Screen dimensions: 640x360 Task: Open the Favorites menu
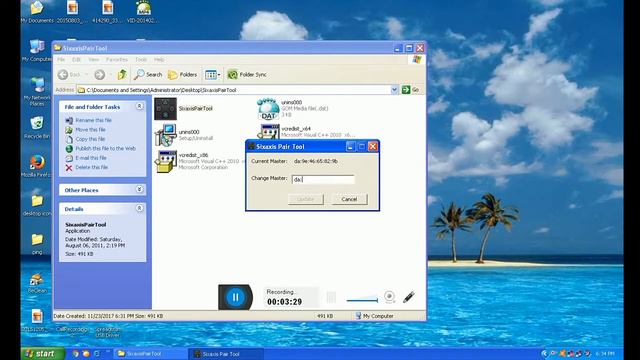(x=117, y=60)
